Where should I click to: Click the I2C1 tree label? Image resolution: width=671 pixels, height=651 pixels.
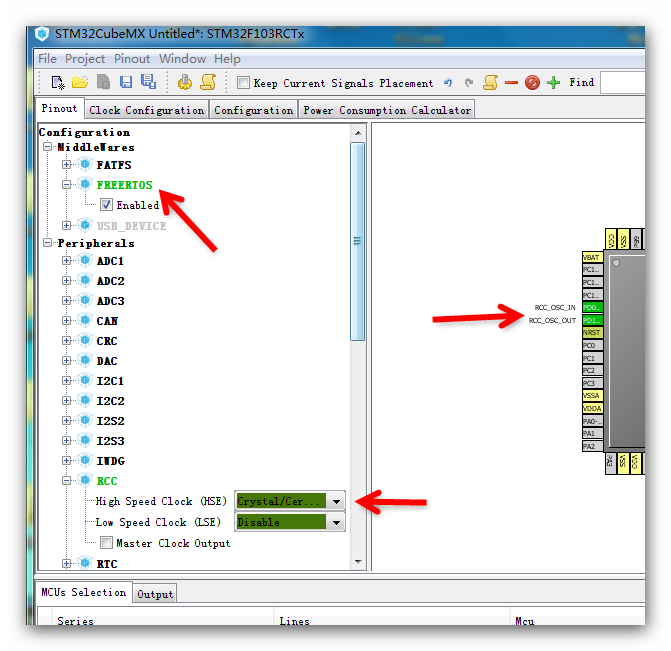(x=110, y=380)
